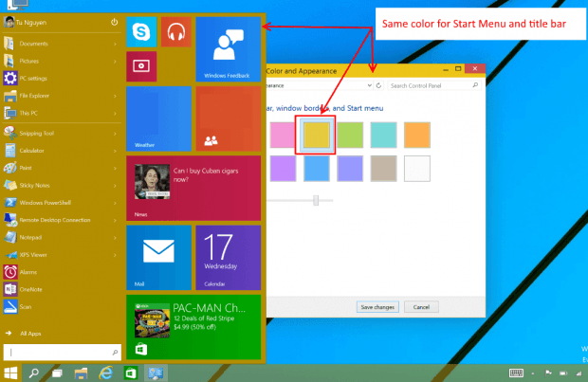Open the Skype tile
Viewport: 588px width, 382px height.
point(141,32)
